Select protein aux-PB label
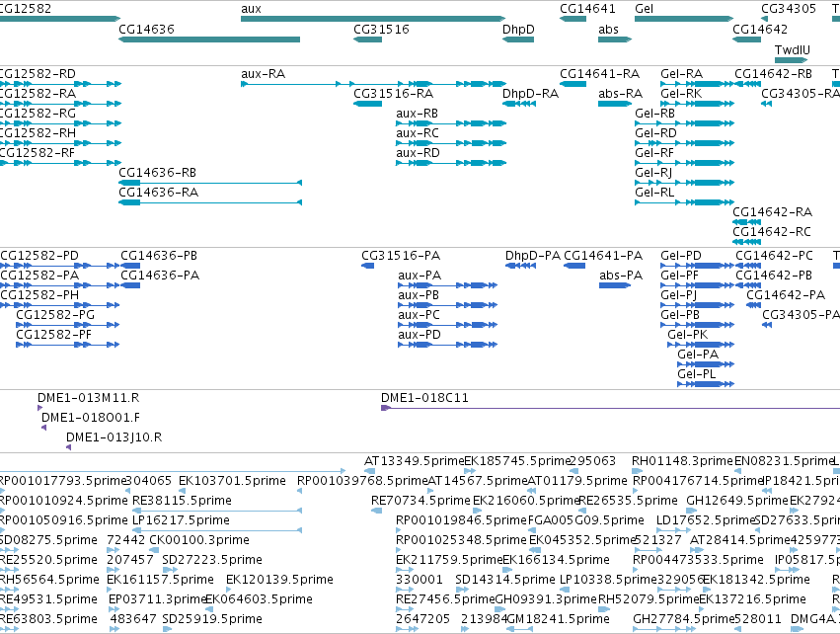The width and height of the screenshot is (840, 634). 419,295
